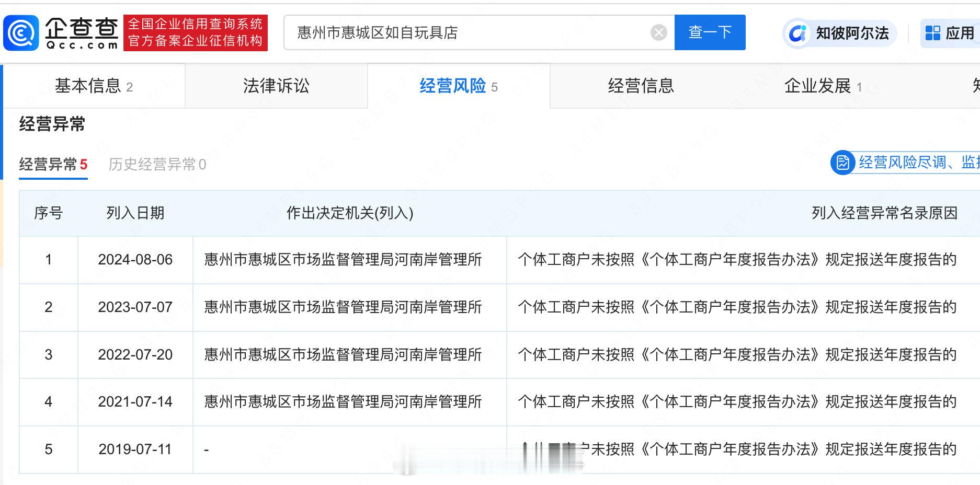The image size is (980, 485).
Task: Click the 序号 column header
Action: (x=48, y=213)
